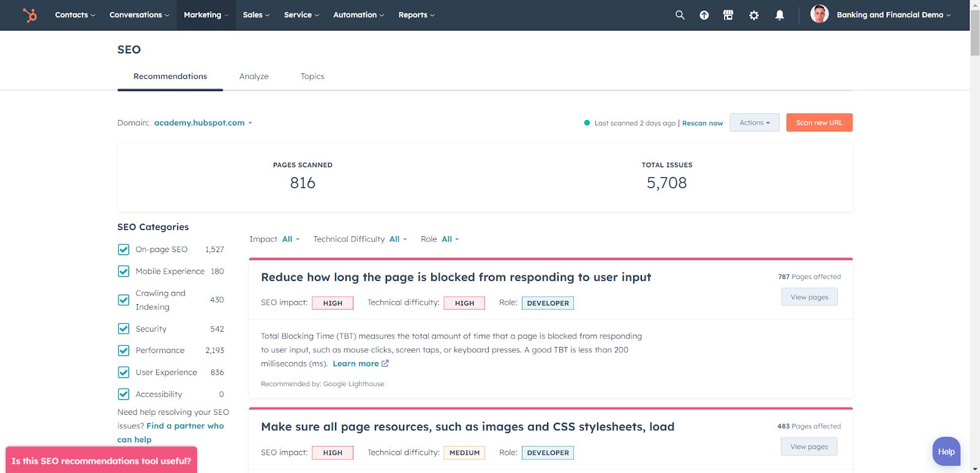Click the Rescan now link
This screenshot has width=980, height=473.
click(x=703, y=123)
